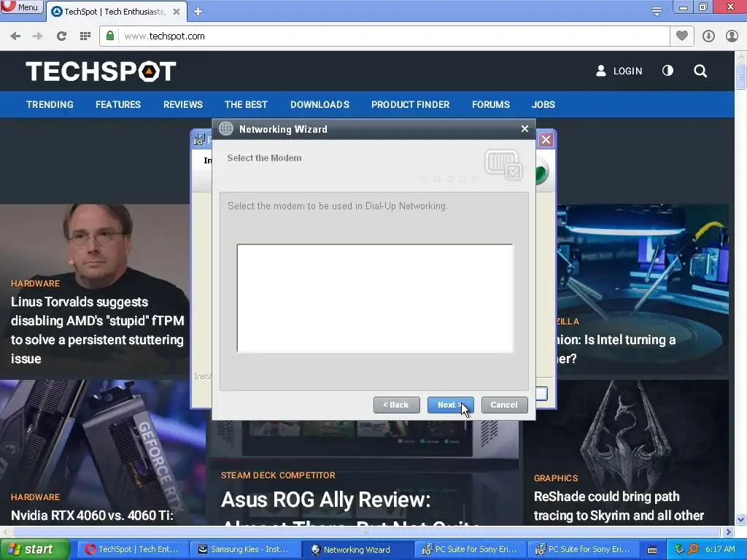Screen dimensions: 747x560
Task: Click the orange magnifier system tray icon
Action: click(x=693, y=549)
